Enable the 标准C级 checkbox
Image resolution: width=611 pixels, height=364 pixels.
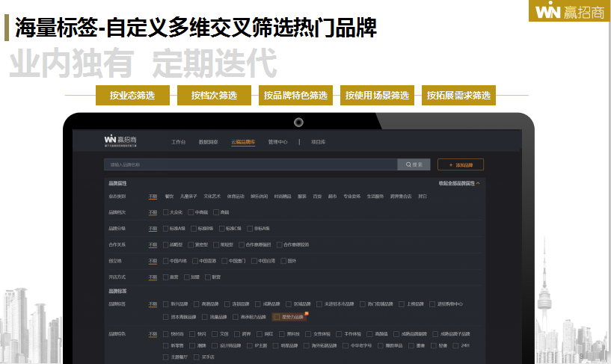222,229
